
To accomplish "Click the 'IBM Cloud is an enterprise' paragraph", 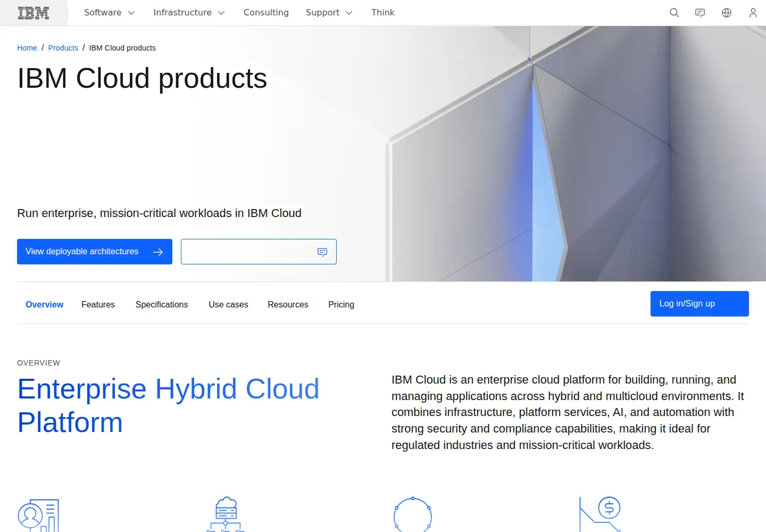I will pyautogui.click(x=568, y=412).
